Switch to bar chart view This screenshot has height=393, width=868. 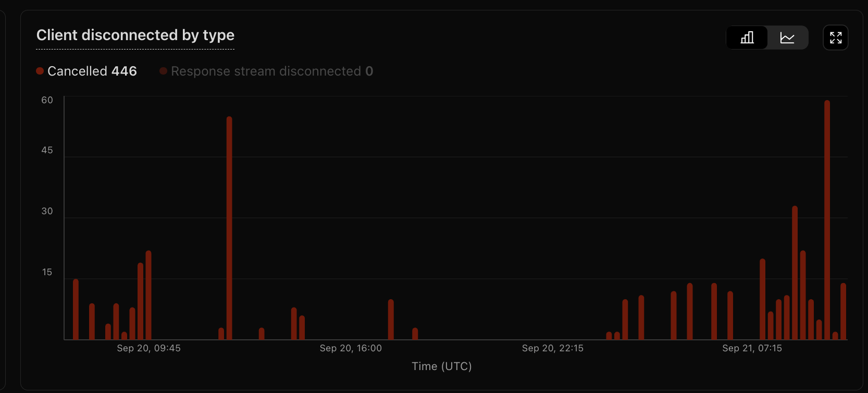pyautogui.click(x=747, y=38)
